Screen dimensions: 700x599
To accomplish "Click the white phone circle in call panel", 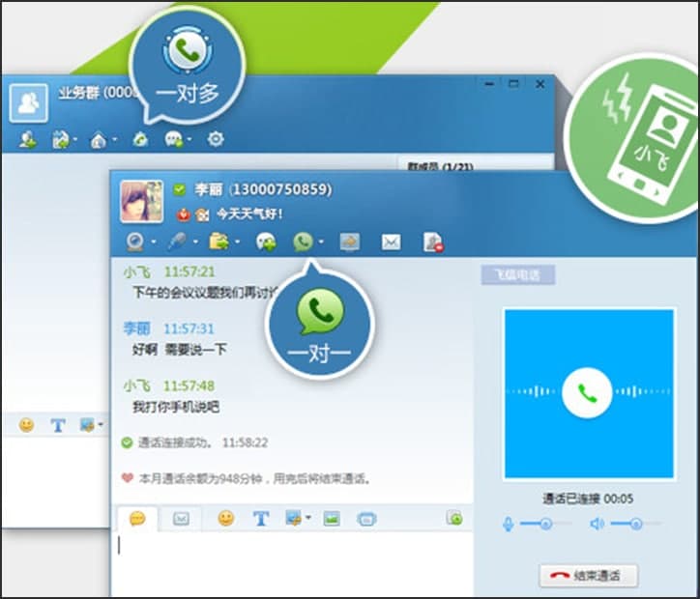I will [x=587, y=393].
